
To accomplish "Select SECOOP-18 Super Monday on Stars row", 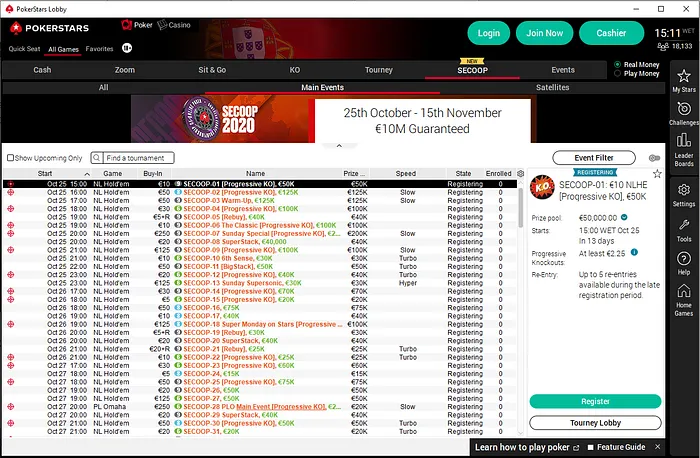I will click(x=260, y=324).
